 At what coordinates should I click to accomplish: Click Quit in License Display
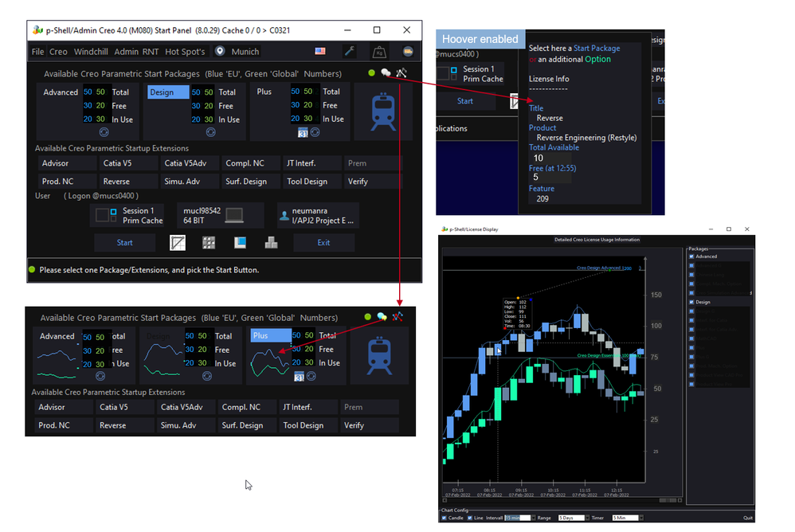(748, 518)
